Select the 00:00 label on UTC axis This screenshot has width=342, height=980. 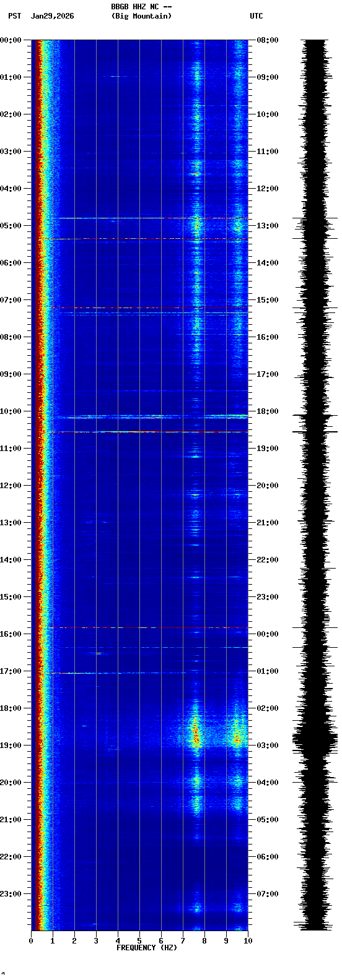(268, 634)
